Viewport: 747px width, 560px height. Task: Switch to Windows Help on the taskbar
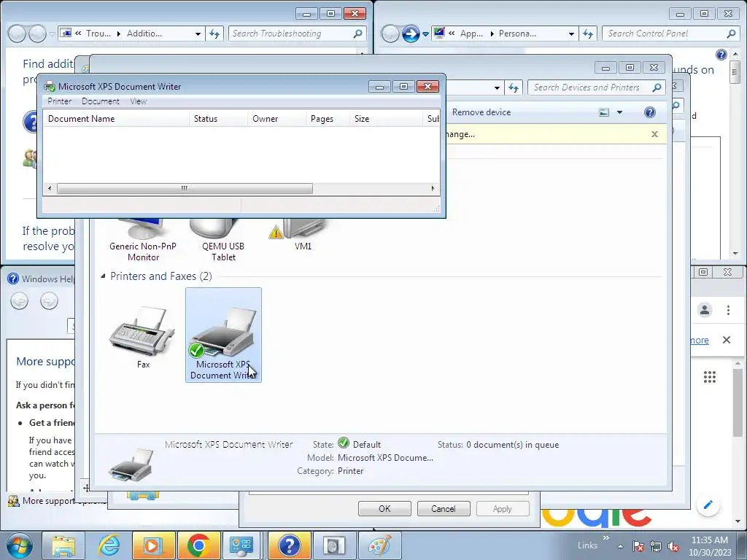289,545
